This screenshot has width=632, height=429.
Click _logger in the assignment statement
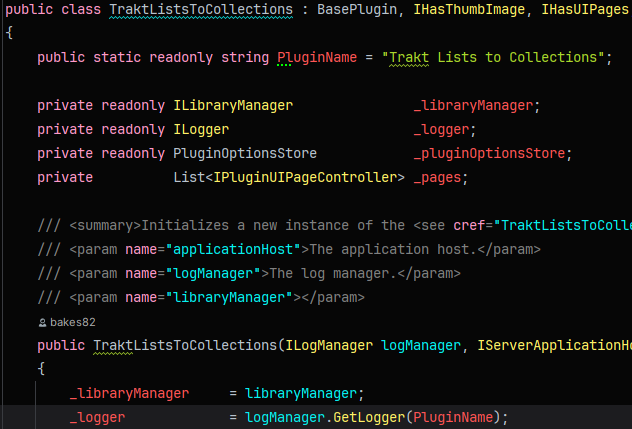click(97, 417)
